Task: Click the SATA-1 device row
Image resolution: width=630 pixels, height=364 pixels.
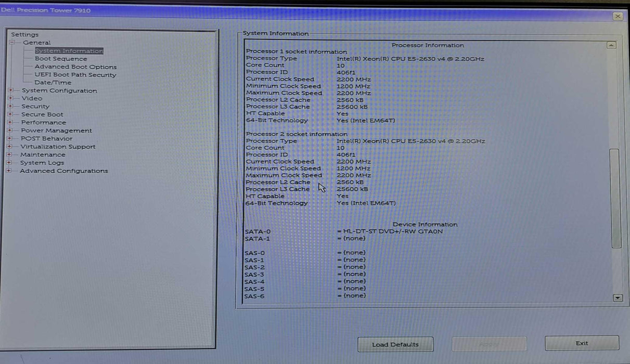Action: (x=305, y=239)
